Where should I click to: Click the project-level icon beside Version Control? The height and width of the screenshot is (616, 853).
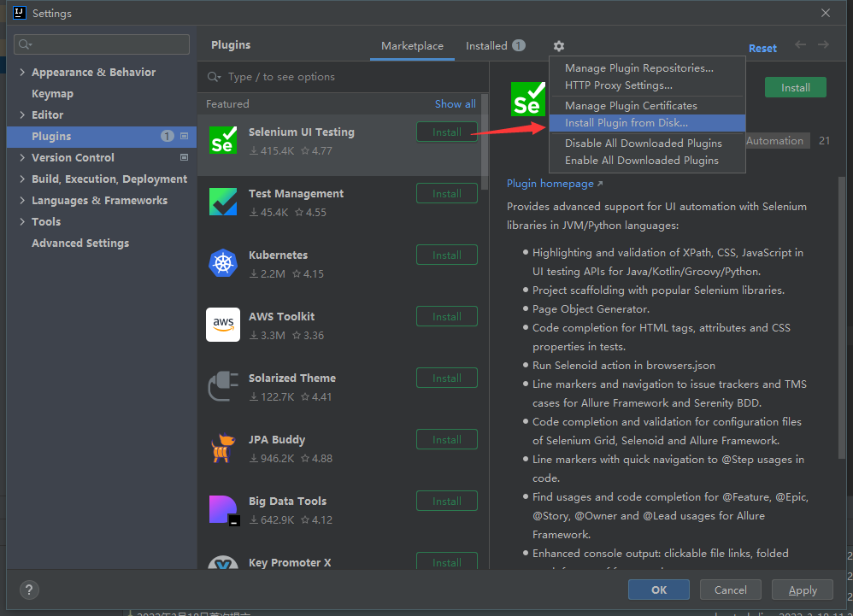[185, 157]
